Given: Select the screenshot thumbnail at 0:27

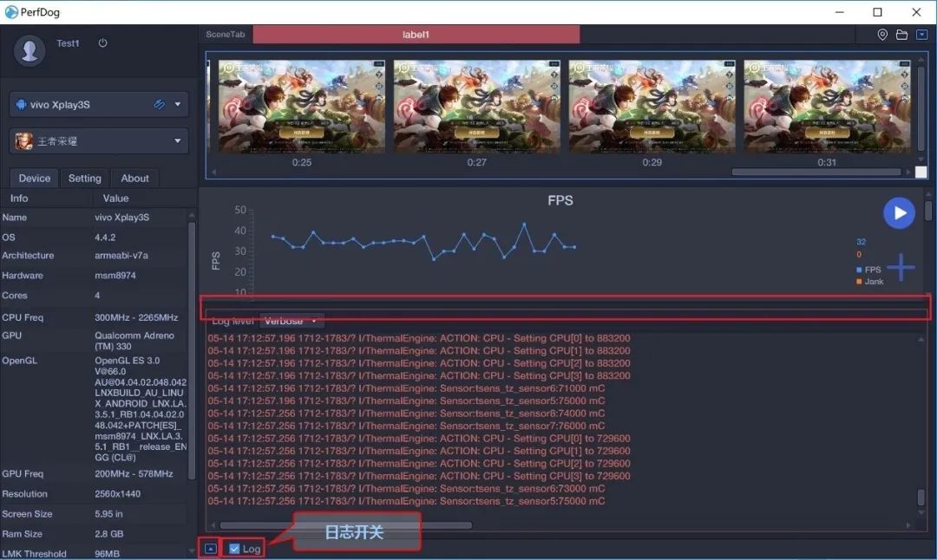Looking at the screenshot, I should [x=477, y=107].
